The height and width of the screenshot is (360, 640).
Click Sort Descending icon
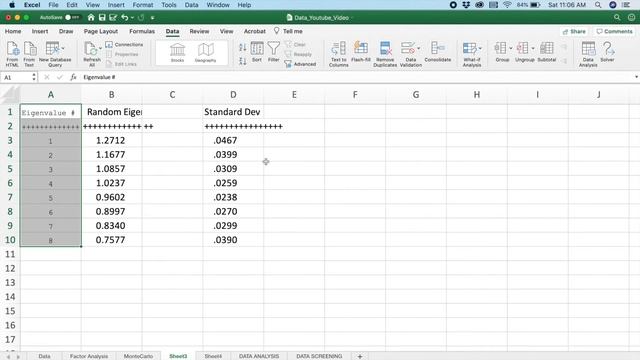click(x=242, y=61)
